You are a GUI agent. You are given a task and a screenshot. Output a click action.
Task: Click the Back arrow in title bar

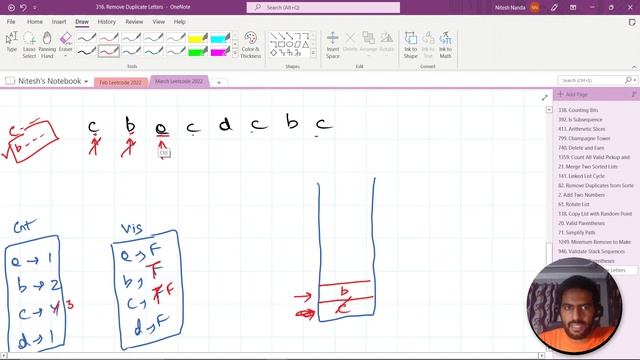pos(11,7)
